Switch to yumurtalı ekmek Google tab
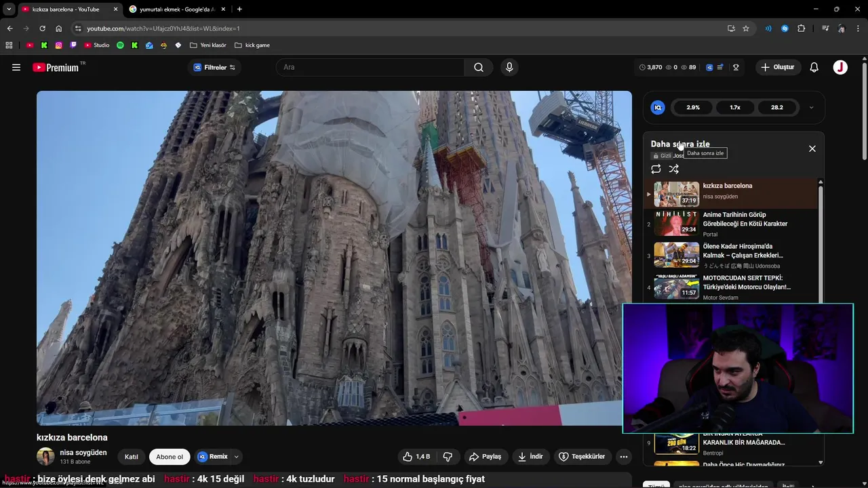 click(177, 9)
